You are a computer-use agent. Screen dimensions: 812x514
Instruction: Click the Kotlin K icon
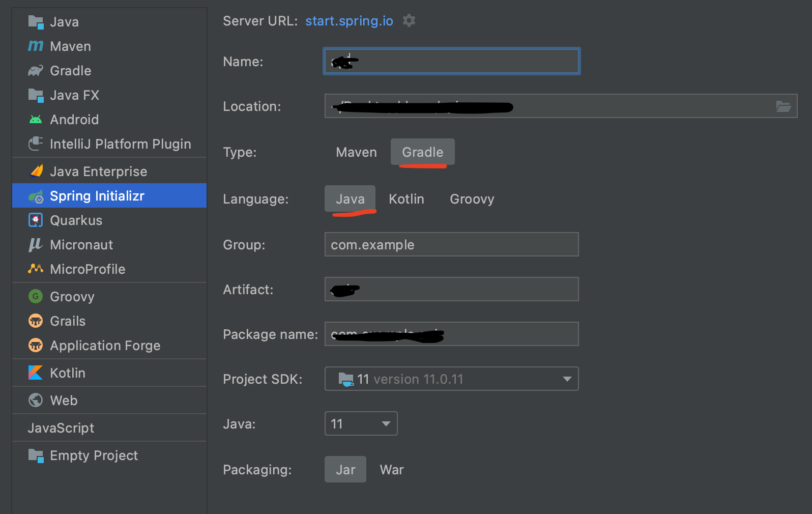(x=36, y=373)
